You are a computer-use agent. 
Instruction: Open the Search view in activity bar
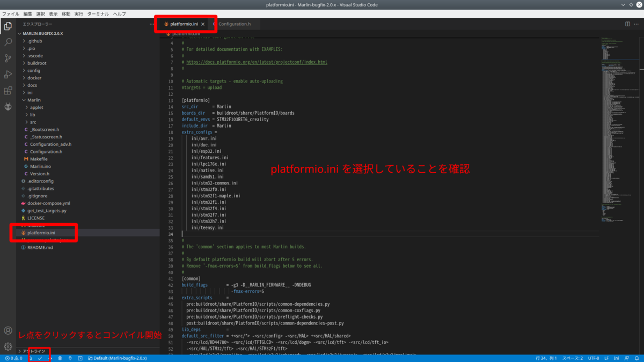(8, 42)
